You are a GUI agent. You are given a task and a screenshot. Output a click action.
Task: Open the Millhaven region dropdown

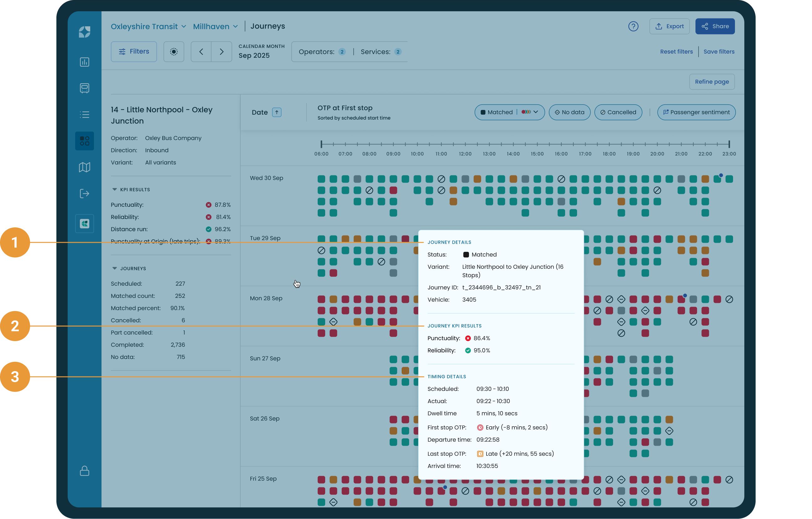[x=216, y=26]
